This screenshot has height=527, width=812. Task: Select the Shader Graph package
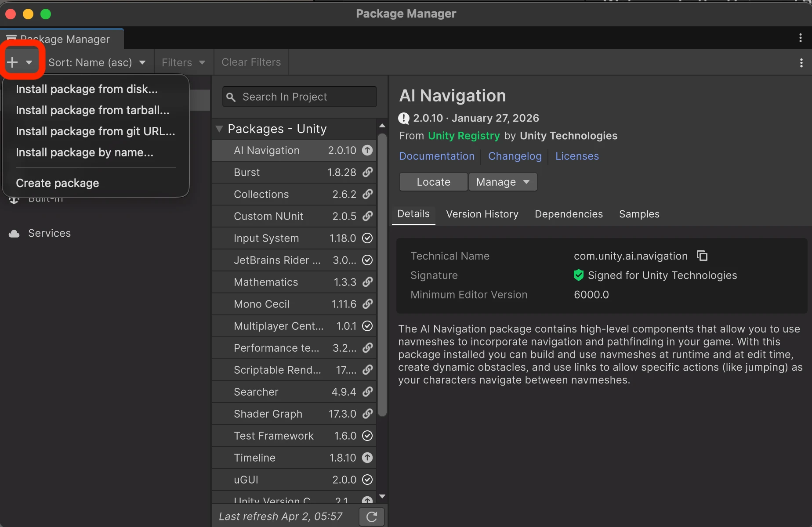(294, 414)
